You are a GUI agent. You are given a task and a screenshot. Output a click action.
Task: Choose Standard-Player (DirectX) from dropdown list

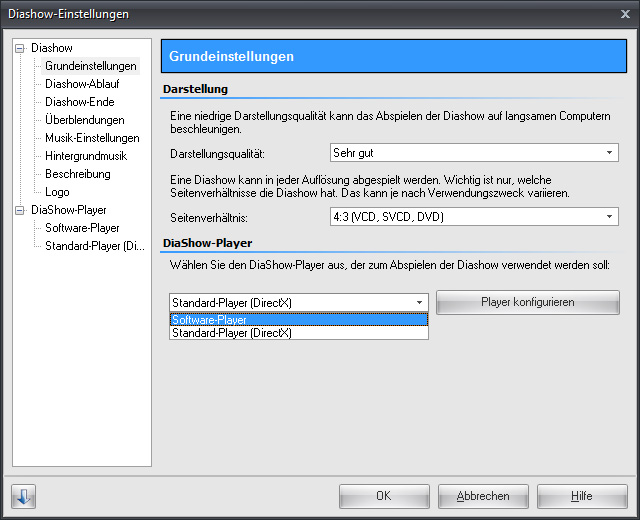tap(298, 333)
